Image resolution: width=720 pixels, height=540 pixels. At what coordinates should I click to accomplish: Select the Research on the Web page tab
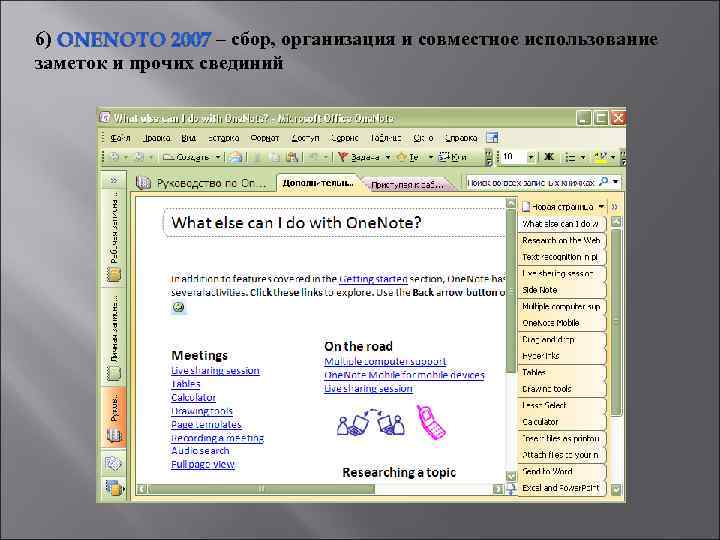[x=561, y=240]
